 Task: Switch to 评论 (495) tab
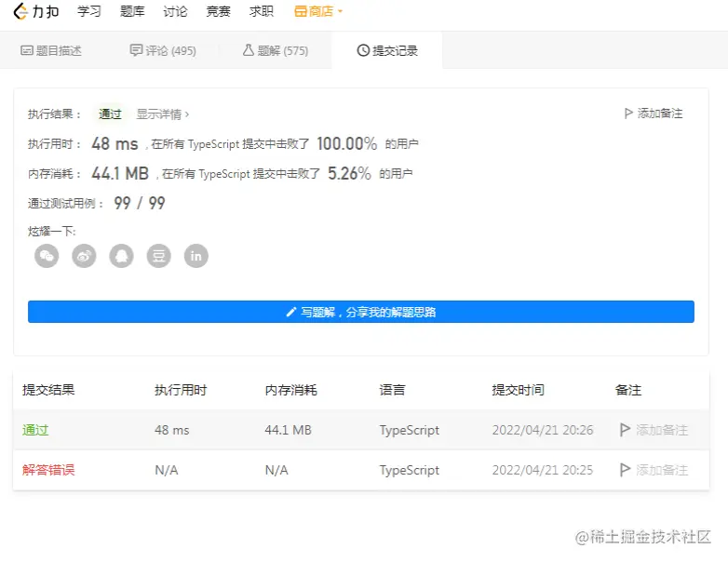pyautogui.click(x=163, y=50)
